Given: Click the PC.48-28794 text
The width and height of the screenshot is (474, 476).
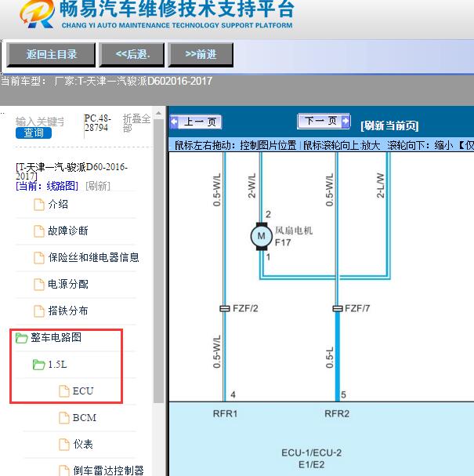Looking at the screenshot, I should [x=97, y=122].
